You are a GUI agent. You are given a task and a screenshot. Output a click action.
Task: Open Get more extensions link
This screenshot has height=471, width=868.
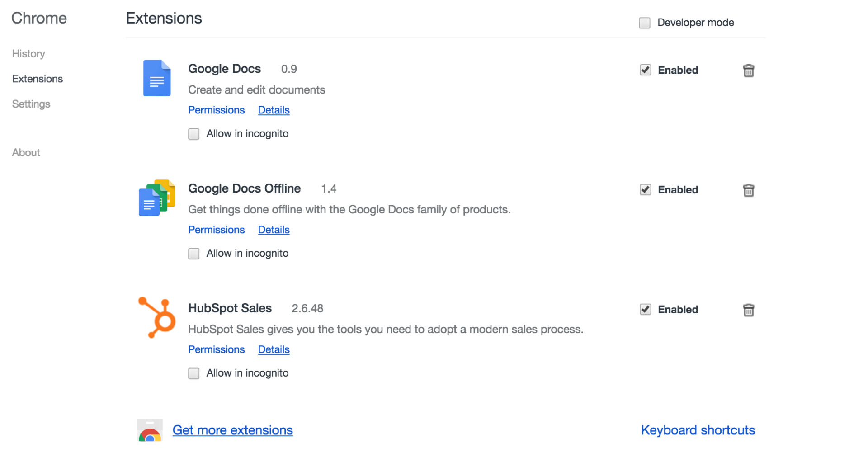coord(232,430)
